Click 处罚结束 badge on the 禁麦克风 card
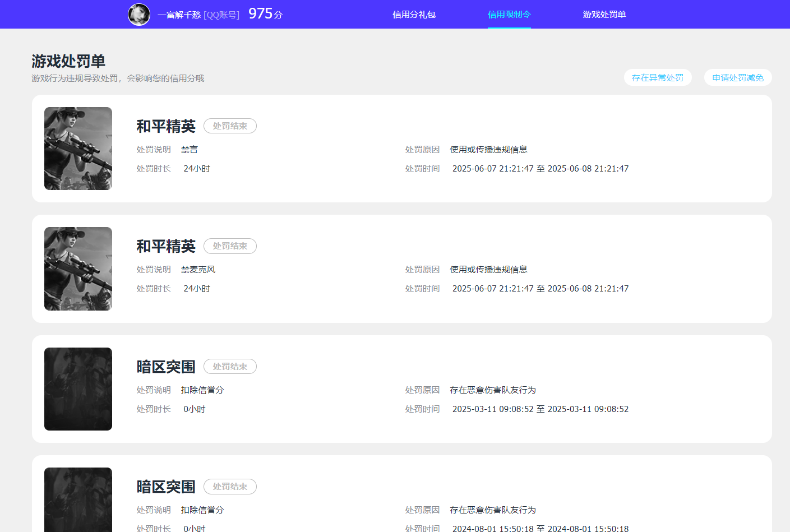The height and width of the screenshot is (532, 790). [x=230, y=246]
